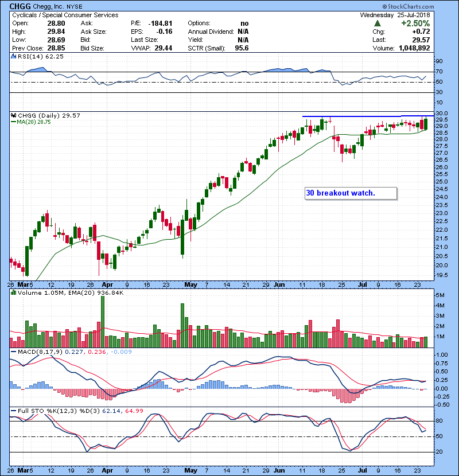This screenshot has width=459, height=476.
Task: Click the P/E -184.81 value
Action: coord(160,24)
